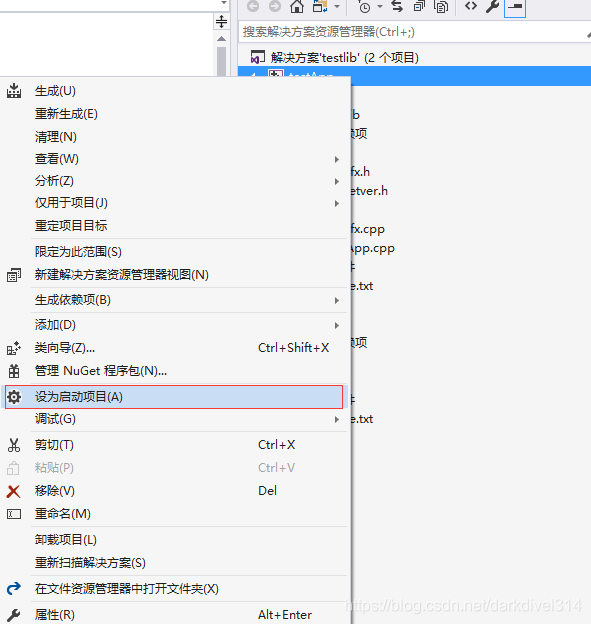Click the Rename icon
The width and height of the screenshot is (591, 624).
(14, 514)
